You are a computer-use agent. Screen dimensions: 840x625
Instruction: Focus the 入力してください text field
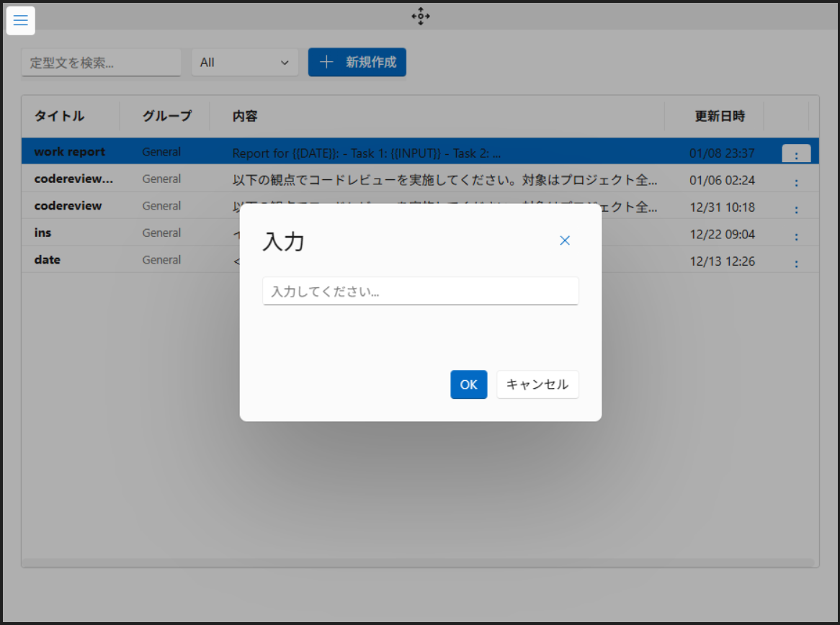[x=420, y=291]
